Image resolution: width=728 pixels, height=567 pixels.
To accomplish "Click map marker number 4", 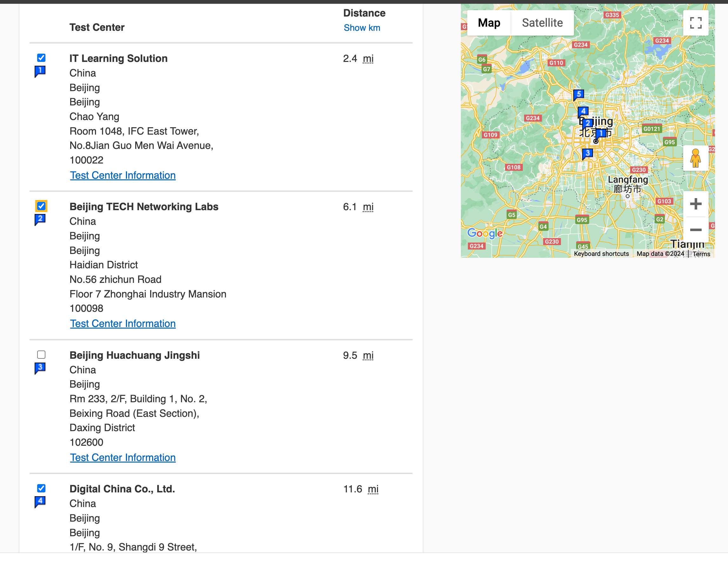I will coord(583,111).
